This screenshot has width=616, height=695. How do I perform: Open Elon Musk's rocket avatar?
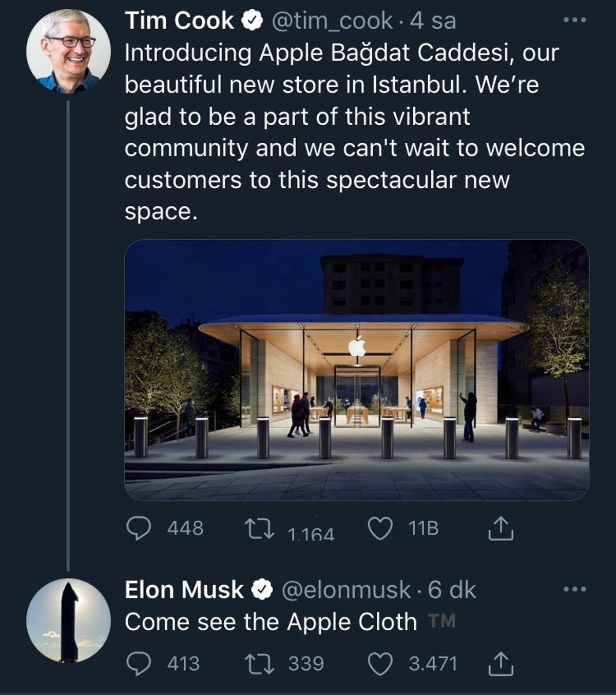click(68, 620)
